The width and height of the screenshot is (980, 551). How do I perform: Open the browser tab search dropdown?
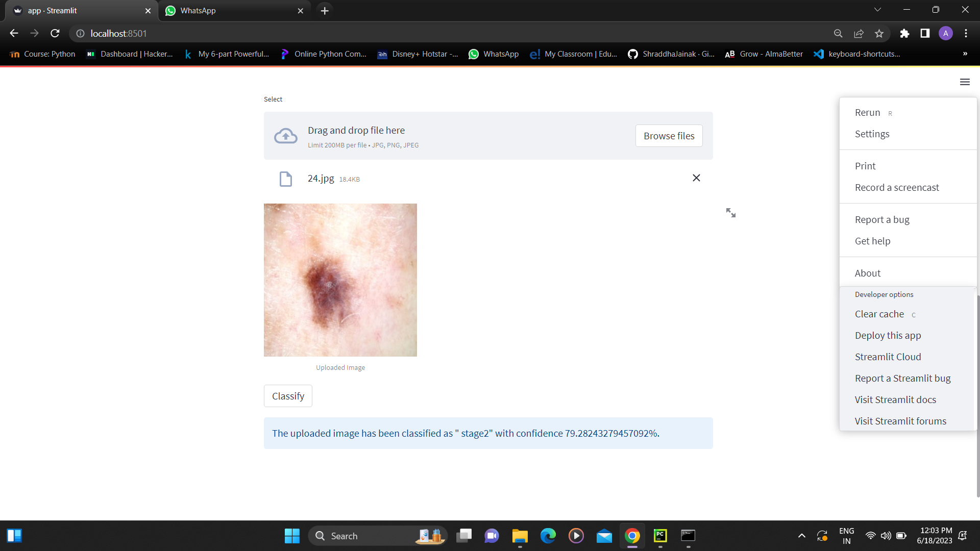click(877, 9)
